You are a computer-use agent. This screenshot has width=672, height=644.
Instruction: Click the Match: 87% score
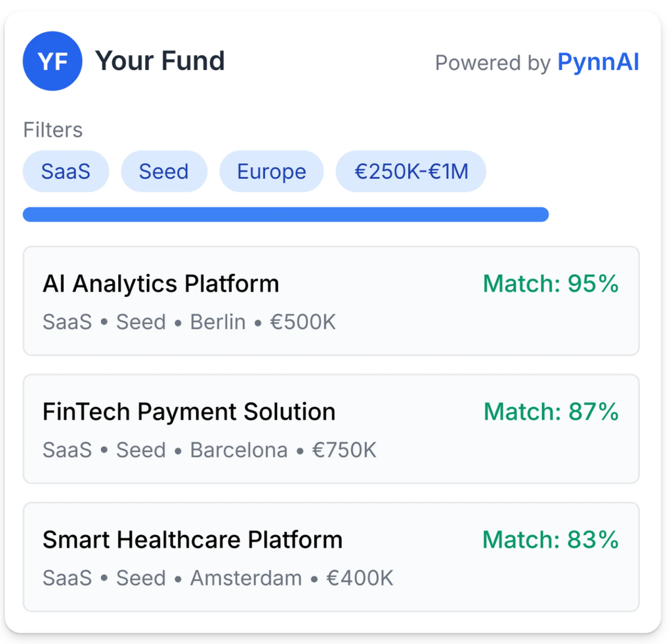point(551,412)
